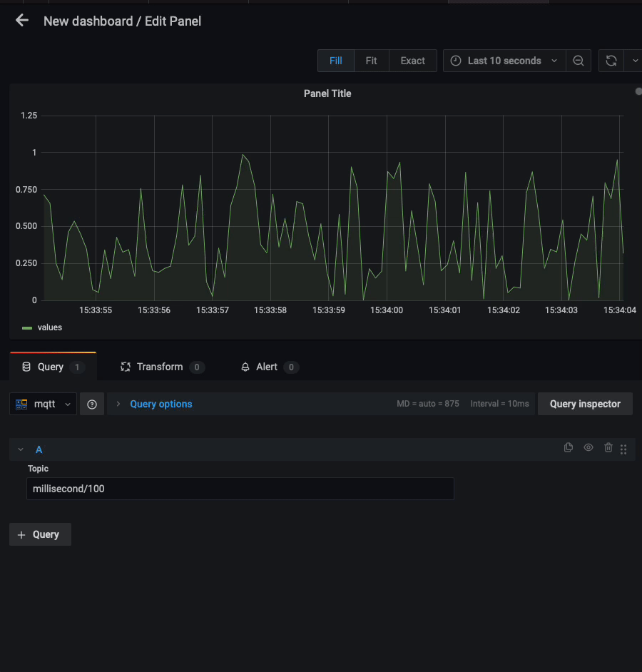Select the Exact display mode

tap(413, 61)
